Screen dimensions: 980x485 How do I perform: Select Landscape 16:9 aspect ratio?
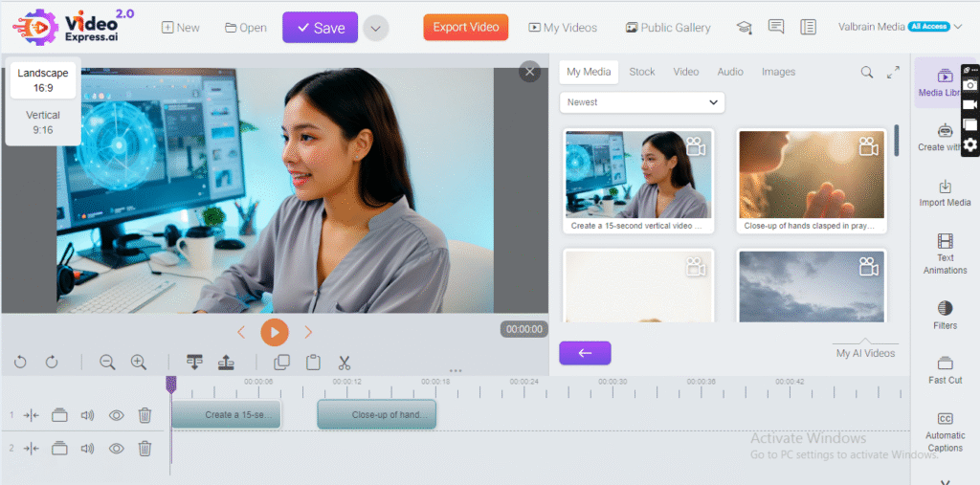tap(42, 80)
